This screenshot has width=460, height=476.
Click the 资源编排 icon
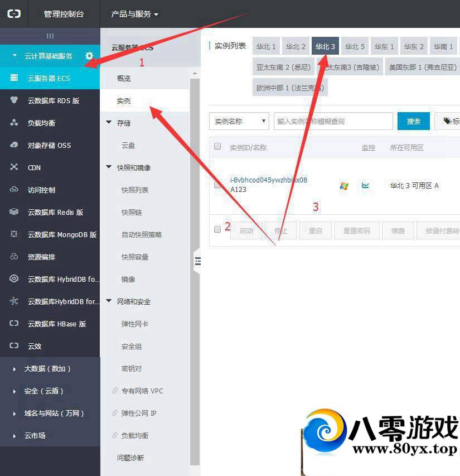pyautogui.click(x=14, y=256)
